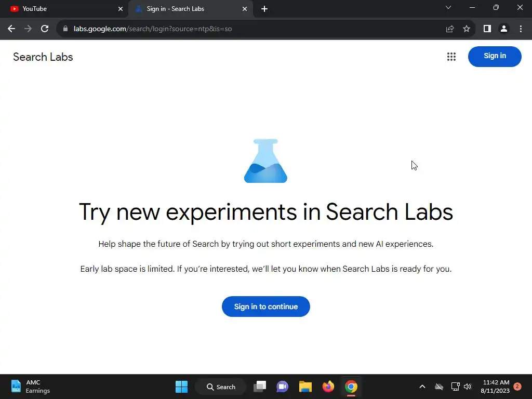
Task: Click the top-right Sign in button
Action: tap(495, 56)
